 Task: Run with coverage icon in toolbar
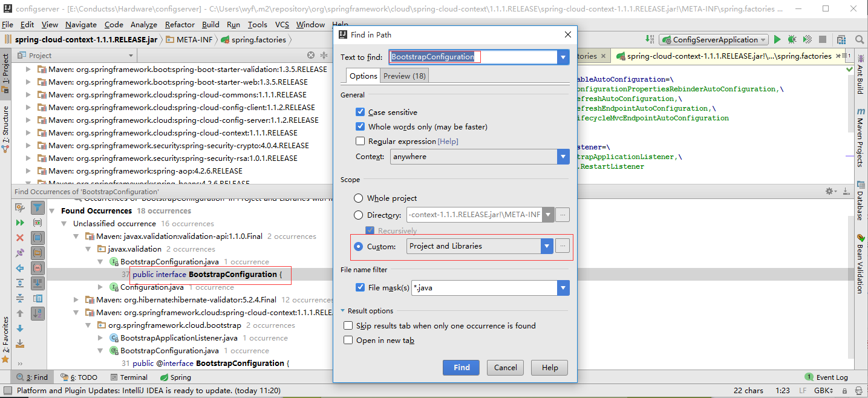coord(807,39)
